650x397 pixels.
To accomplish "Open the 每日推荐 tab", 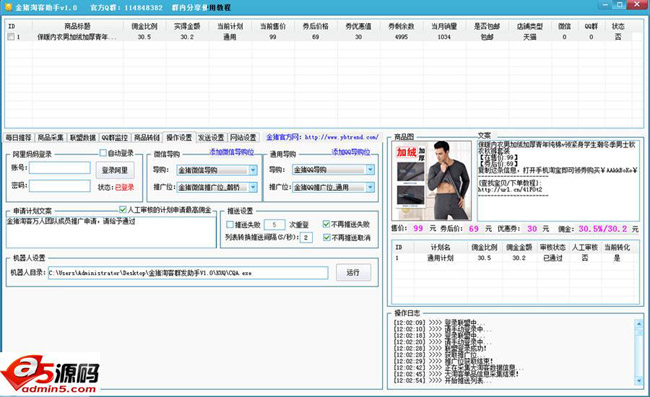I will pyautogui.click(x=18, y=138).
